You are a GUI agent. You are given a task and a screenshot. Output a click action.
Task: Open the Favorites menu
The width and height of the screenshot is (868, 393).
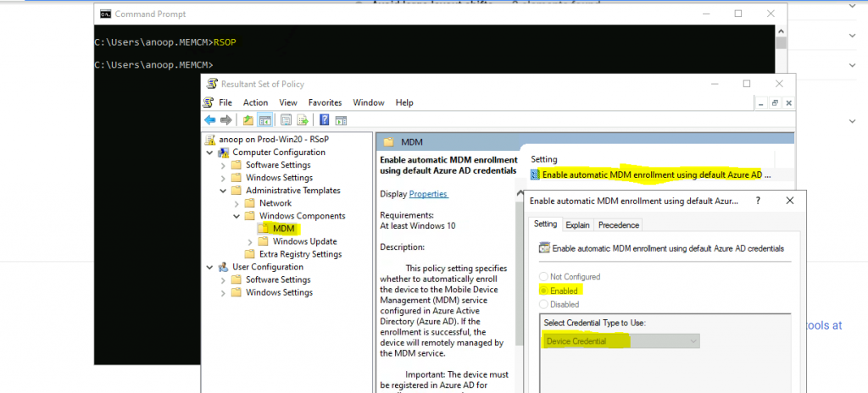click(x=325, y=102)
